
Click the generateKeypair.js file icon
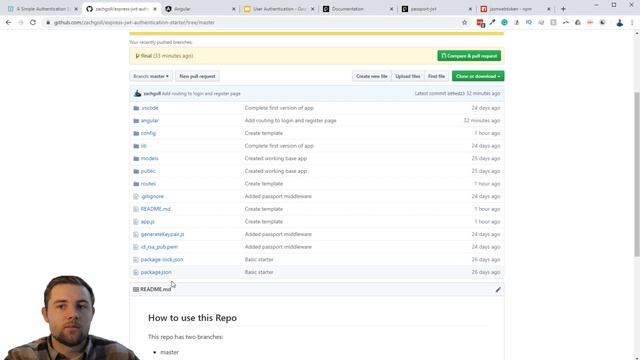point(136,234)
